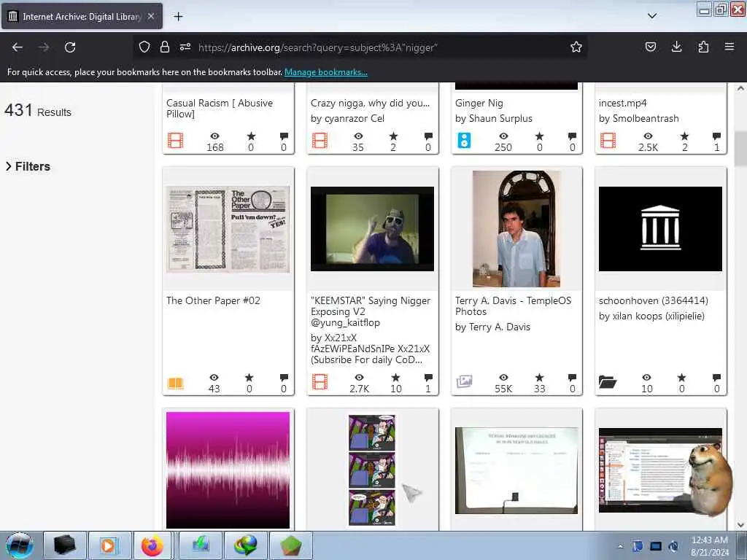
Task: Show hidden system tray icons
Action: click(620, 546)
